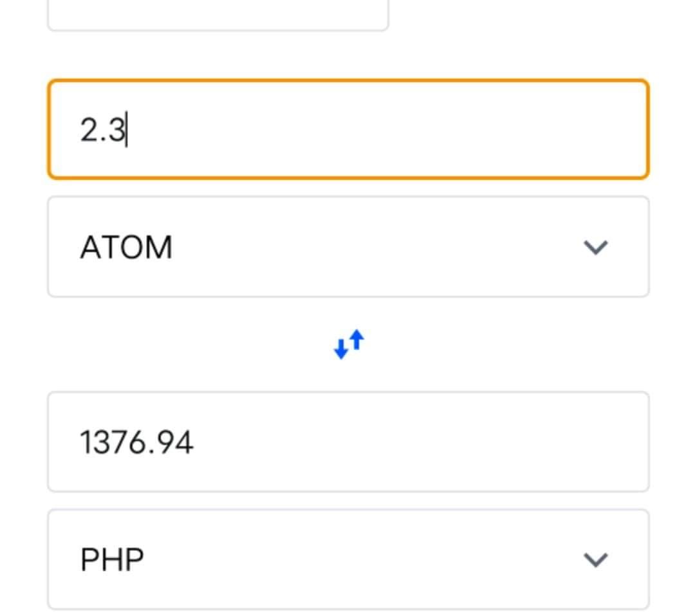Screen dimensions: 695x616
Task: Select the ATOM label text
Action: tap(126, 247)
